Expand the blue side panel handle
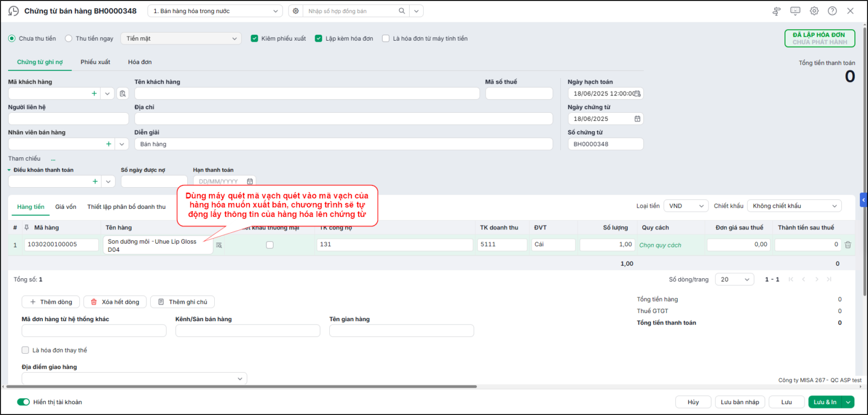This screenshot has height=415, width=868. [864, 200]
